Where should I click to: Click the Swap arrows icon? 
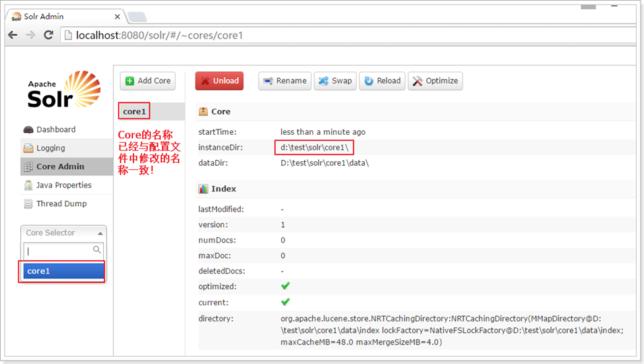(x=324, y=81)
